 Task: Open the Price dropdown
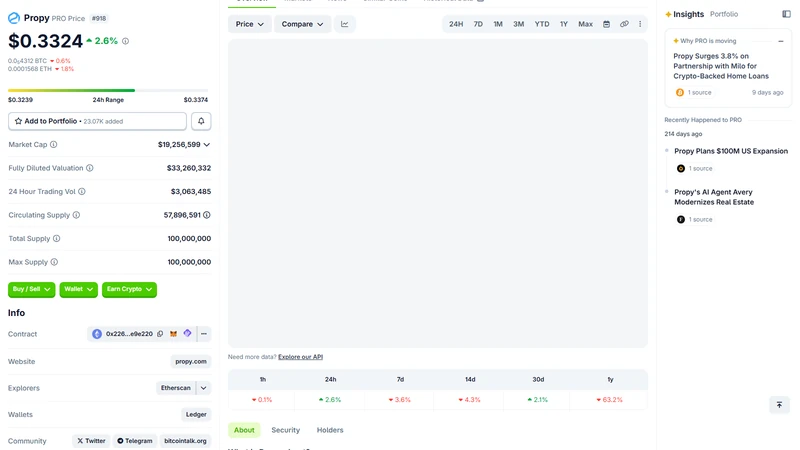point(249,24)
